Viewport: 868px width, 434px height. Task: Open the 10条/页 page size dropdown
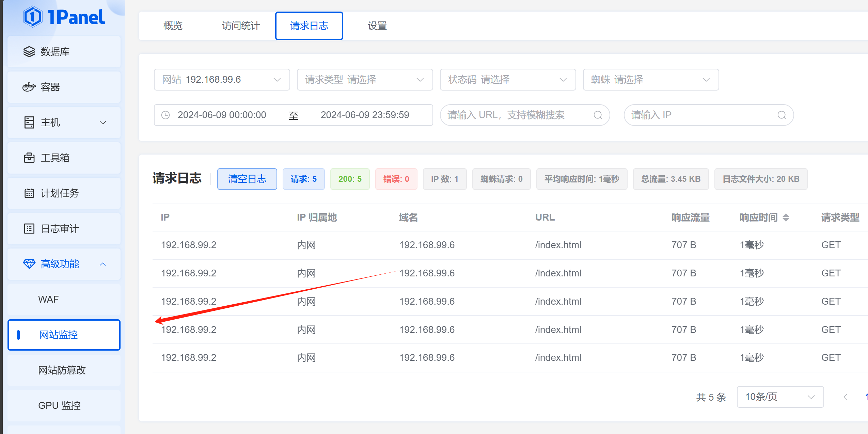[780, 397]
